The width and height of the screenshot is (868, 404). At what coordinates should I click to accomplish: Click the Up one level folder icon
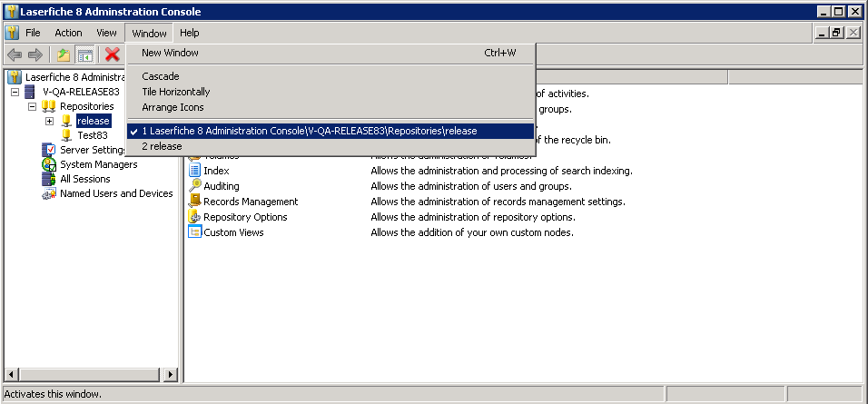pyautogui.click(x=64, y=54)
